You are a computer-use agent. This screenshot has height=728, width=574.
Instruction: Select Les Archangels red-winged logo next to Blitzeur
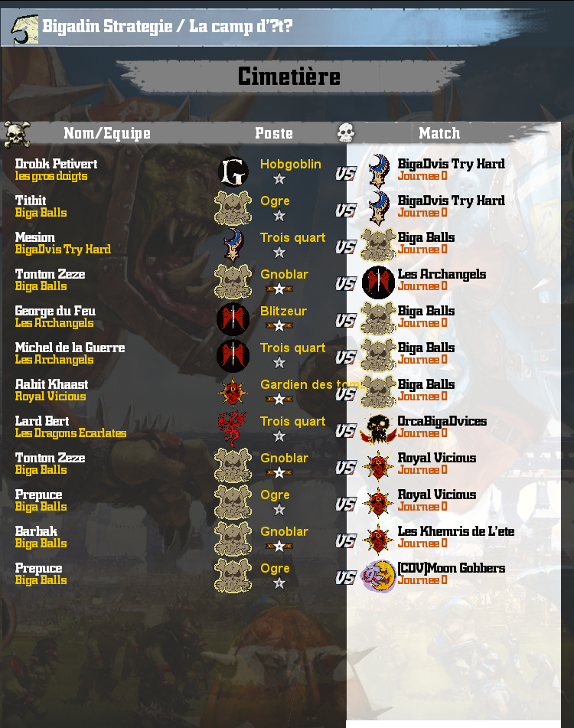click(x=233, y=319)
